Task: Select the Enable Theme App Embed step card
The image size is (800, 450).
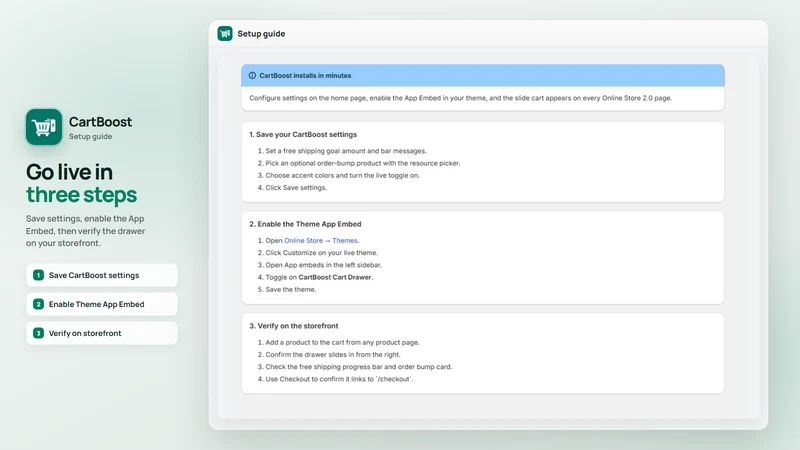Action: point(102,304)
